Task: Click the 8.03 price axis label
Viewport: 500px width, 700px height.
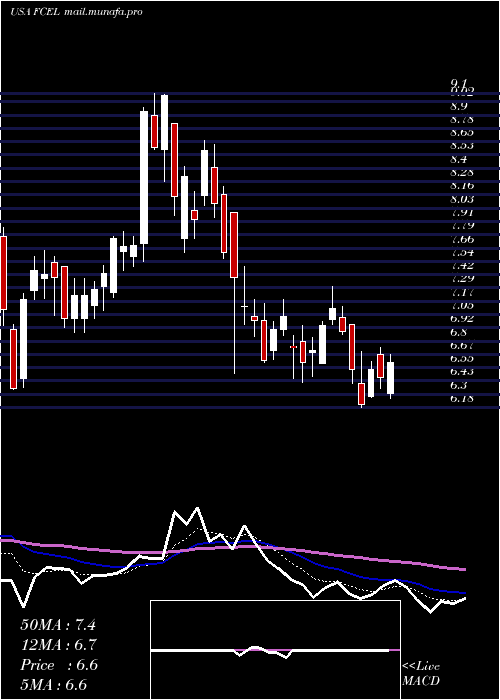Action: [x=462, y=199]
